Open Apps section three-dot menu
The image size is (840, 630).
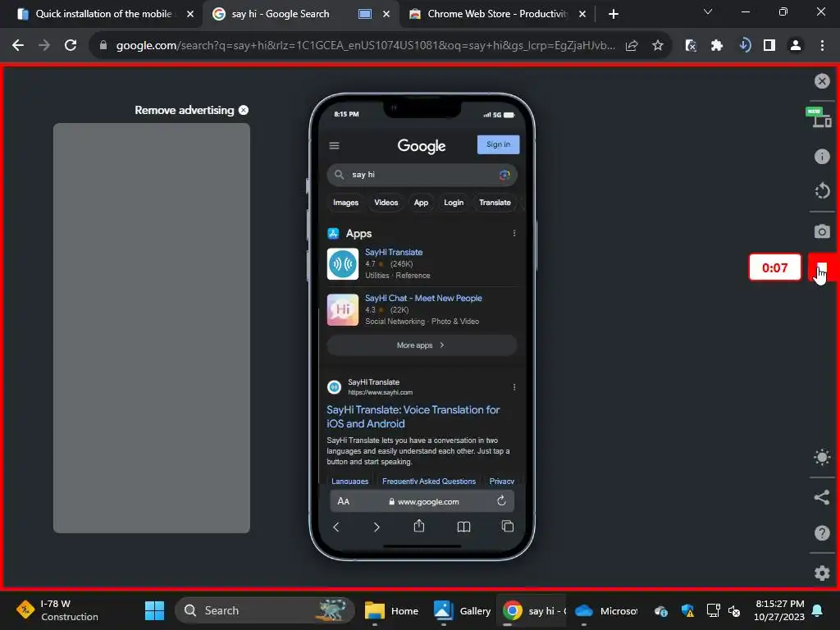click(x=514, y=233)
